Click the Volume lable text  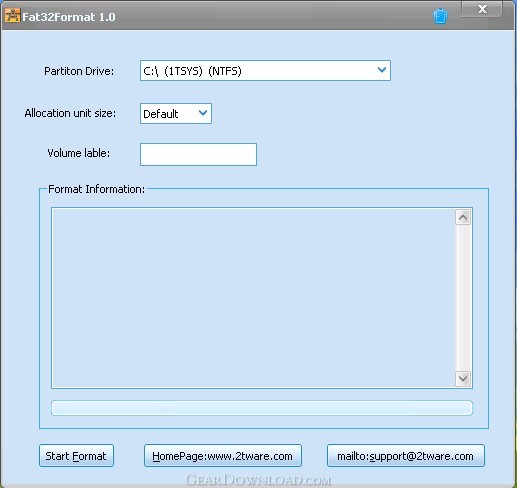pyautogui.click(x=79, y=153)
